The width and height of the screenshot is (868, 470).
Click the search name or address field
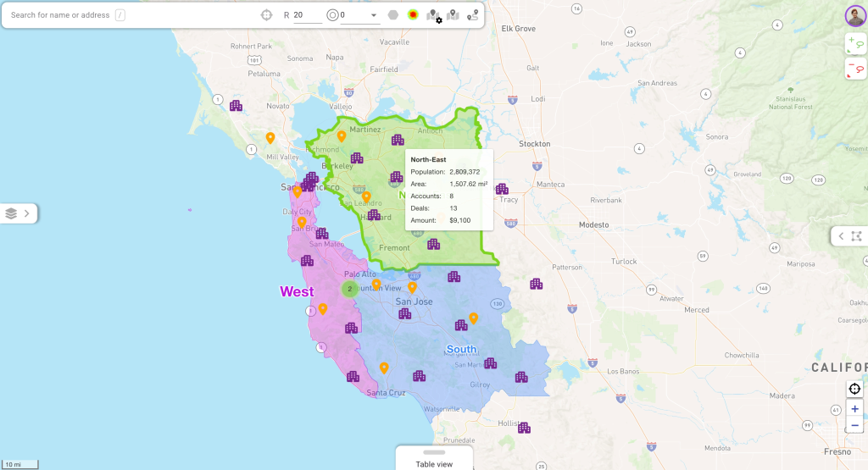coord(59,15)
